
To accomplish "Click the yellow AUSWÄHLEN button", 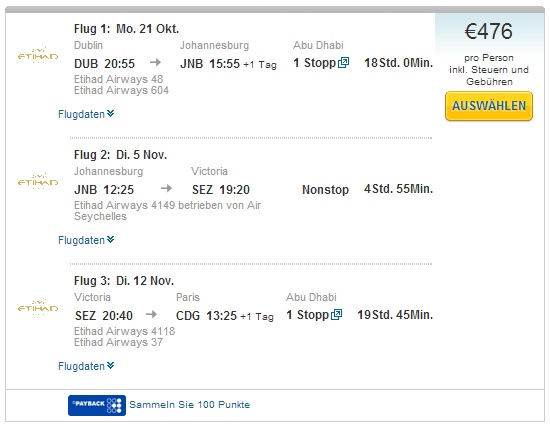I will click(489, 106).
